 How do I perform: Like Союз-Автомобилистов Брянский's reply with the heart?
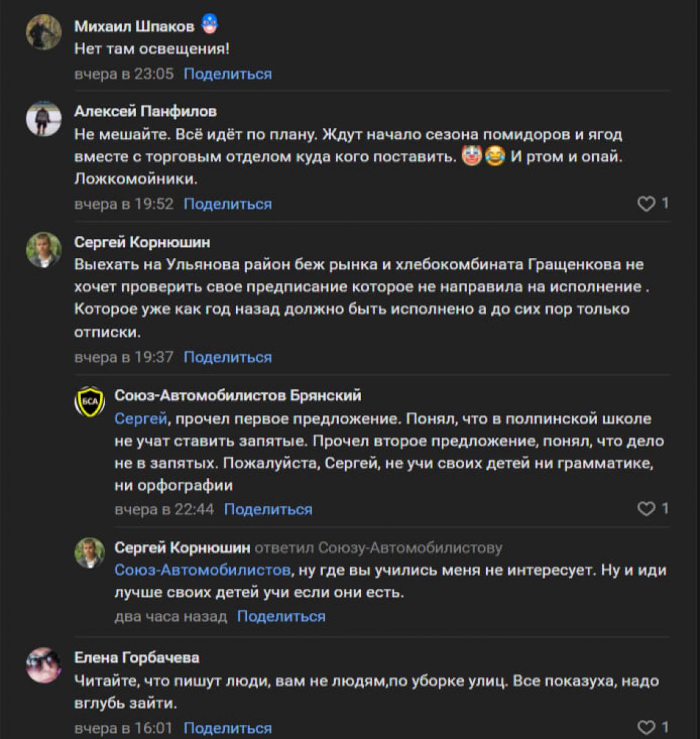pos(646,509)
